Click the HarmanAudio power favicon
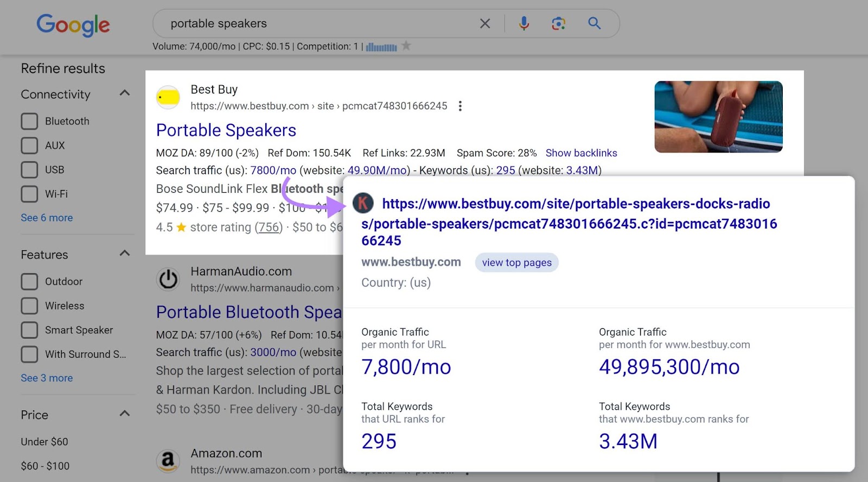The height and width of the screenshot is (482, 868). 168,279
